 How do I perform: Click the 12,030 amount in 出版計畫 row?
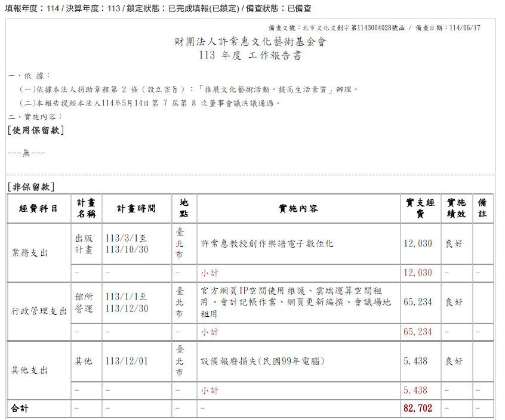point(418,244)
